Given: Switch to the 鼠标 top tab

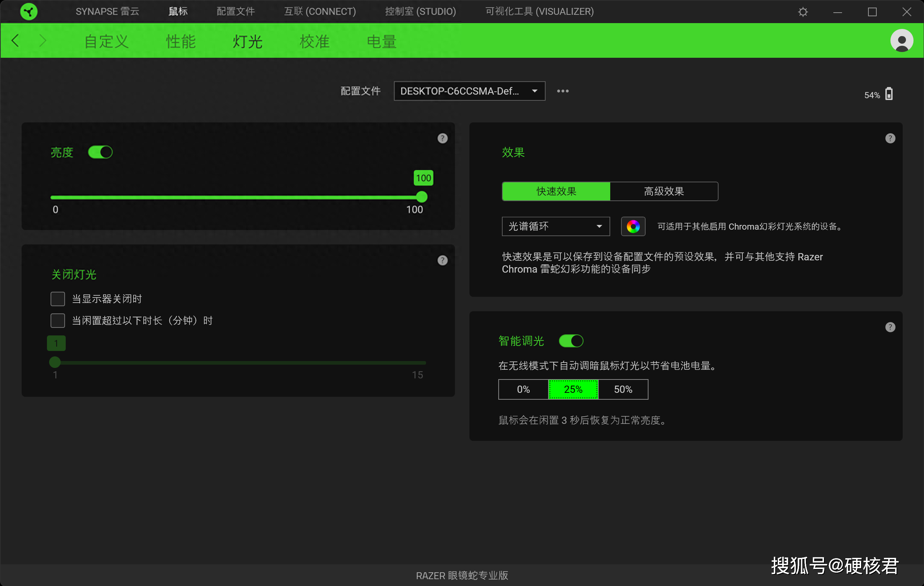Looking at the screenshot, I should [x=178, y=12].
